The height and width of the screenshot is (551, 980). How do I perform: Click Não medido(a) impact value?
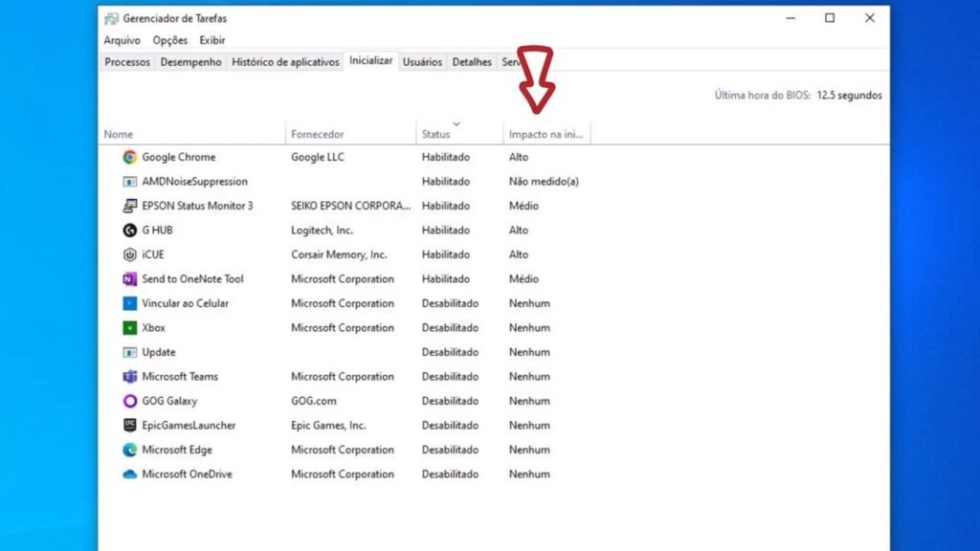coord(544,181)
